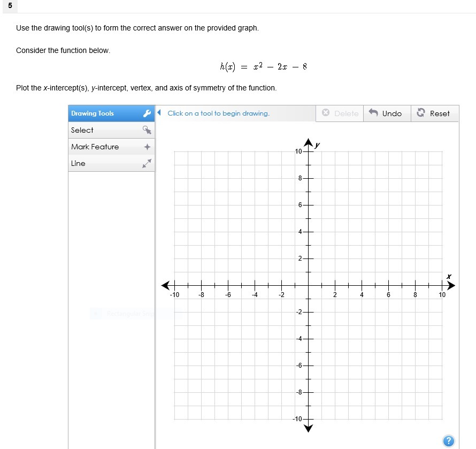
Task: Click the star icon for Mark Feature
Action: coord(147,147)
